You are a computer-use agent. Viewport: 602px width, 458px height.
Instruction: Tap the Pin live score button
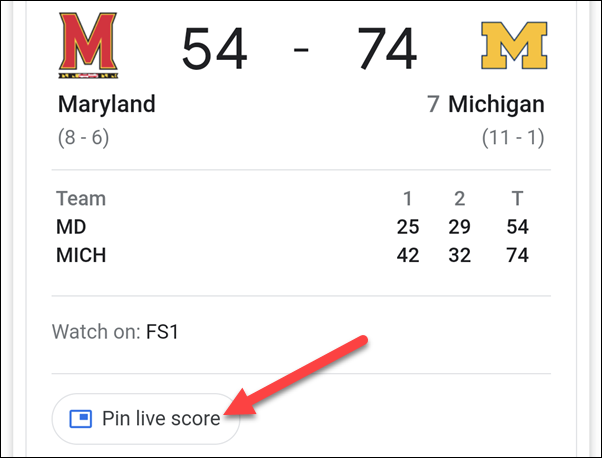click(x=146, y=419)
